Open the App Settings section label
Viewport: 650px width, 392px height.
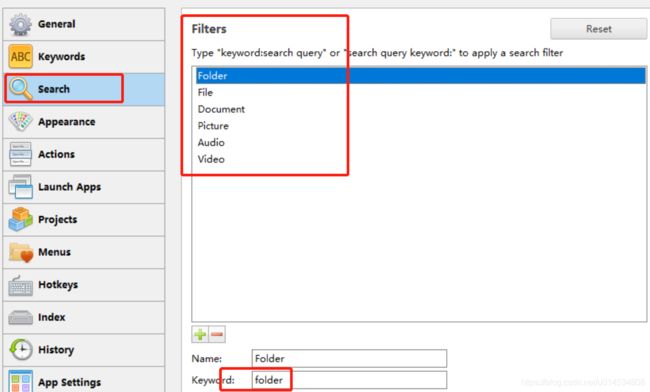click(70, 382)
